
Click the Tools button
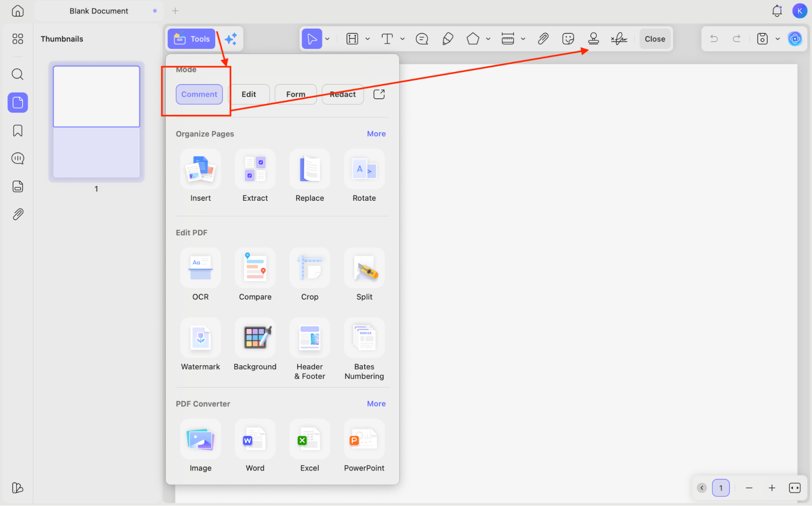(191, 39)
